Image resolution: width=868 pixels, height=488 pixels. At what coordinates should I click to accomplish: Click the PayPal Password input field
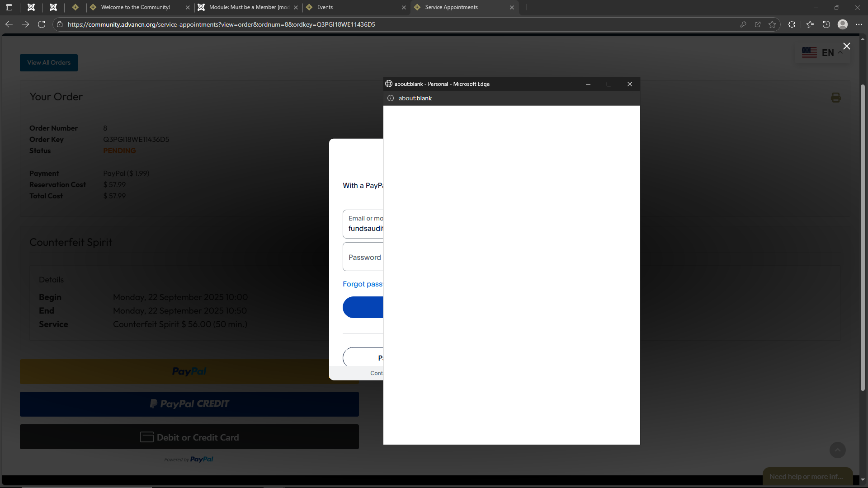point(364,257)
